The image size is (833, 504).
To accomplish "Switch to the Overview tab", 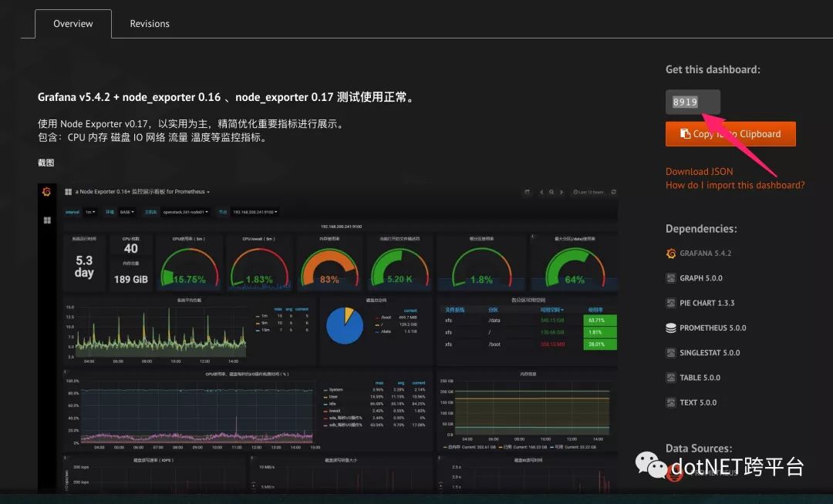I will point(73,24).
